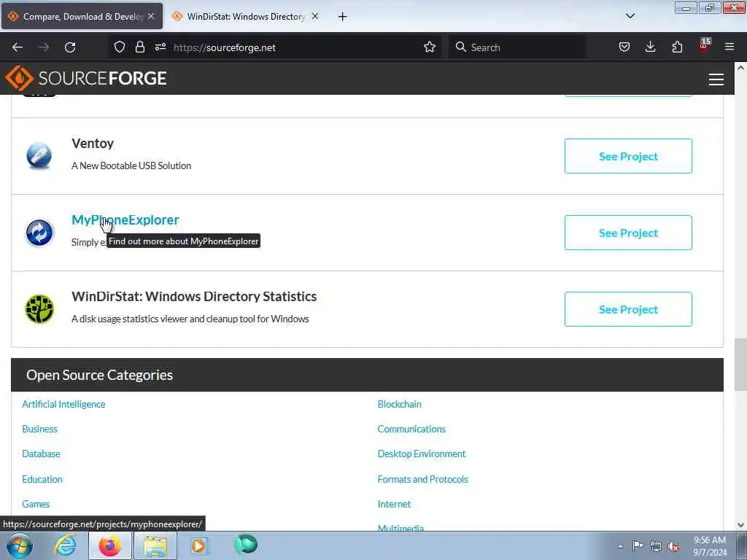Open Action Center flag tray icon
This screenshot has width=747, height=560.
[638, 546]
